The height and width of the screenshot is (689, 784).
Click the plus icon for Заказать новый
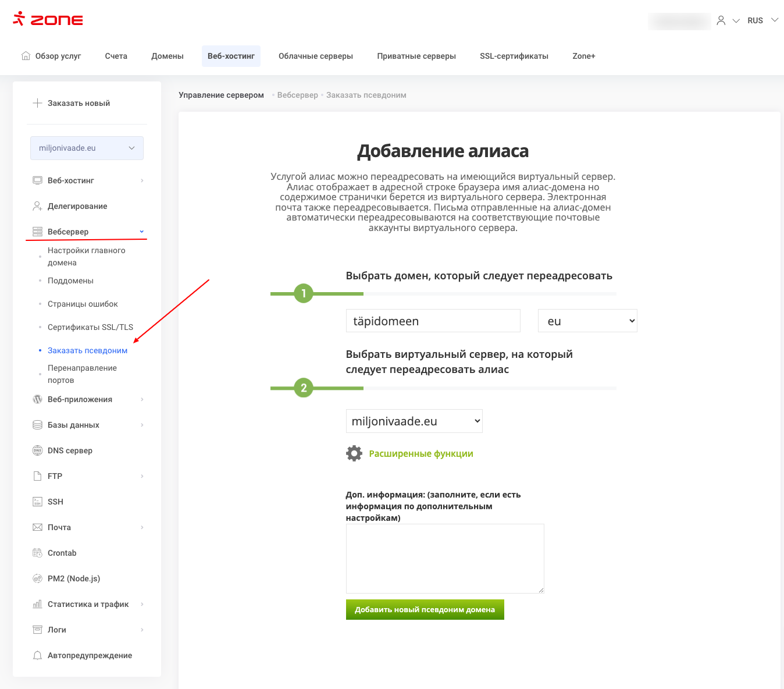click(37, 103)
